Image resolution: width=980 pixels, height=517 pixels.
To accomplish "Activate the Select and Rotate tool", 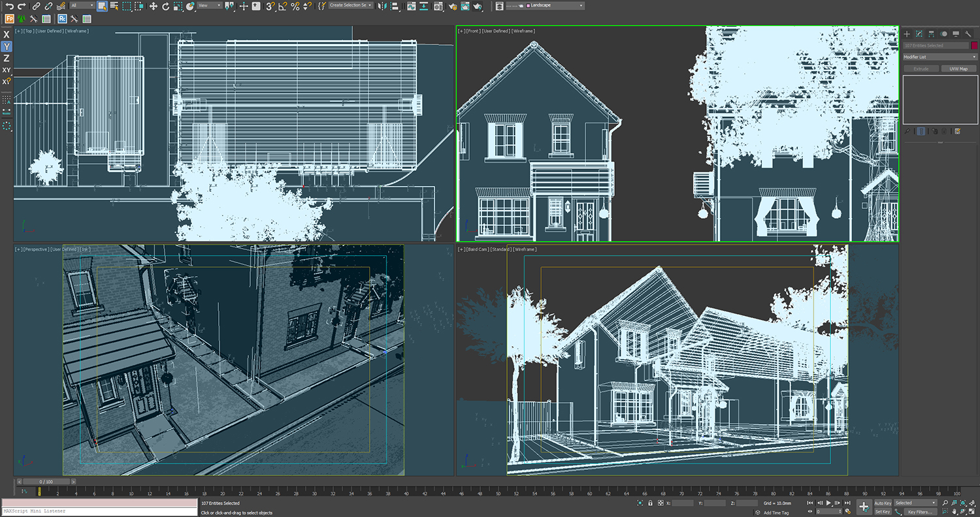I will (x=165, y=6).
